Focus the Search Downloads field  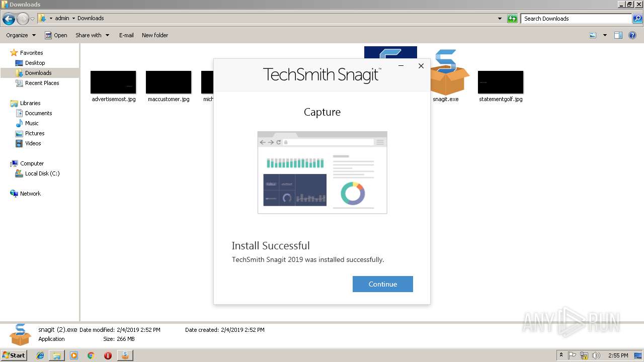pyautogui.click(x=577, y=19)
